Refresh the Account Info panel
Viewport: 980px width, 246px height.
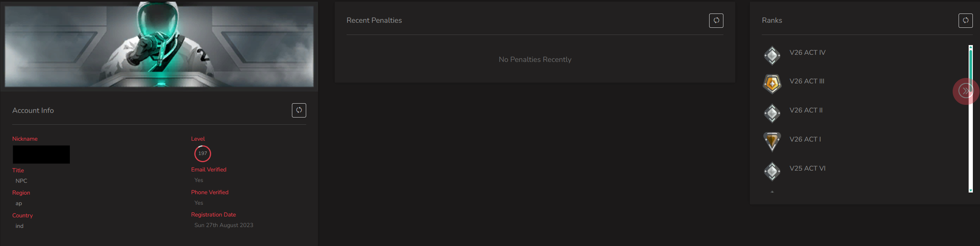299,110
